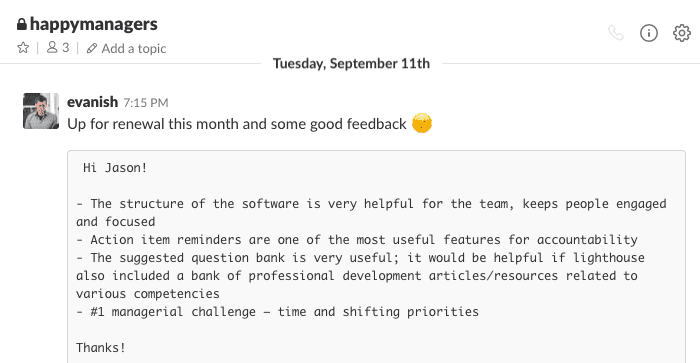
Task: Click the 'Thanks!' line in the snippet
Action: [x=101, y=347]
